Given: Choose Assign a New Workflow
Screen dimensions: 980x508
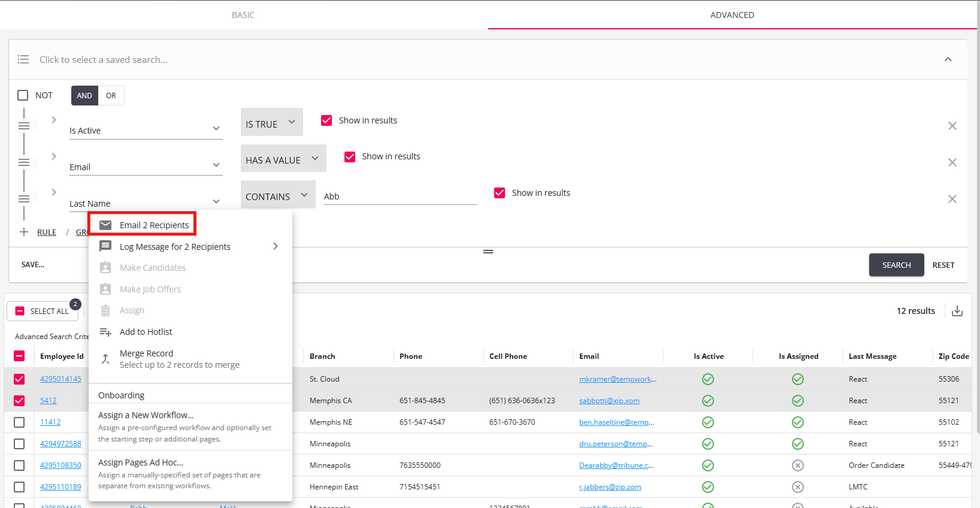Looking at the screenshot, I should coord(190,427).
